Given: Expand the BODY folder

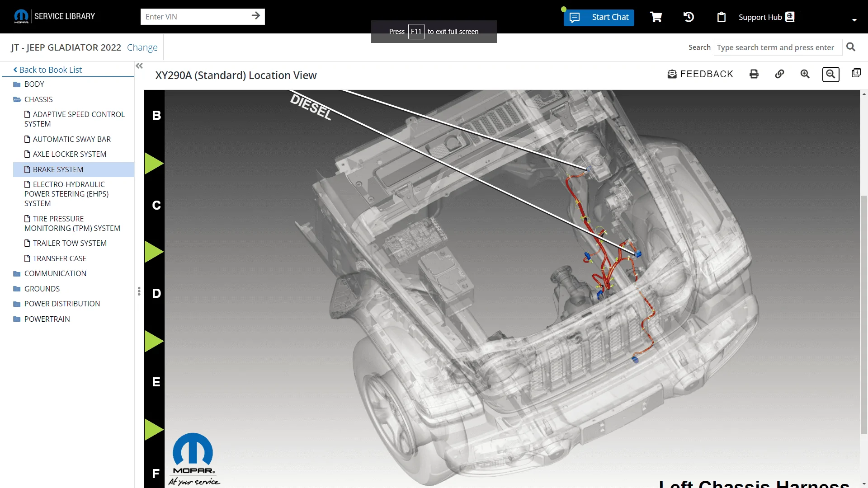Looking at the screenshot, I should 29,84.
